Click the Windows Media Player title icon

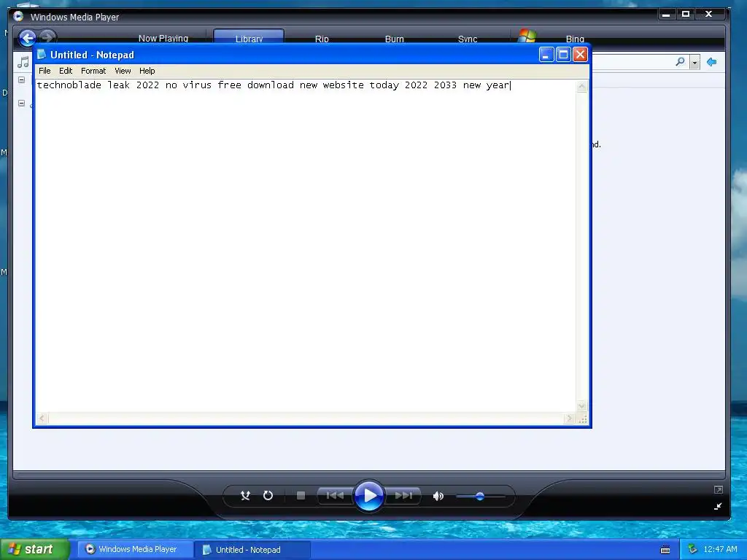click(x=18, y=16)
